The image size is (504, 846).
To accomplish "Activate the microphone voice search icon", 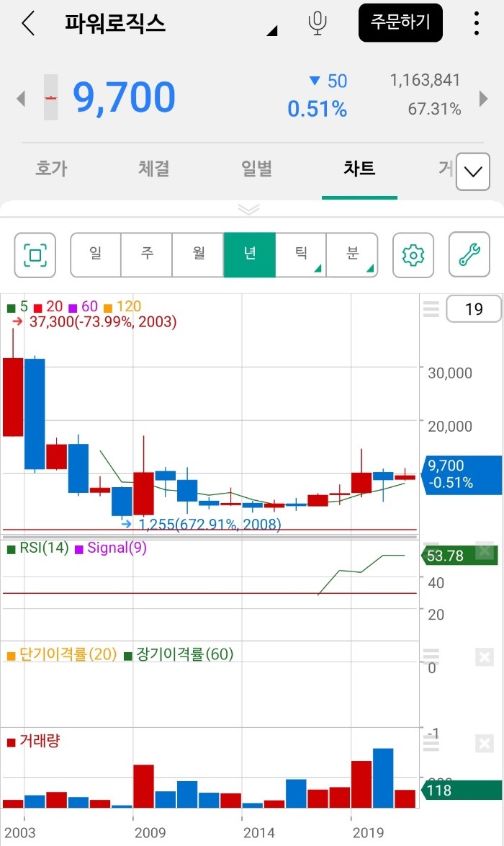I will pyautogui.click(x=318, y=24).
